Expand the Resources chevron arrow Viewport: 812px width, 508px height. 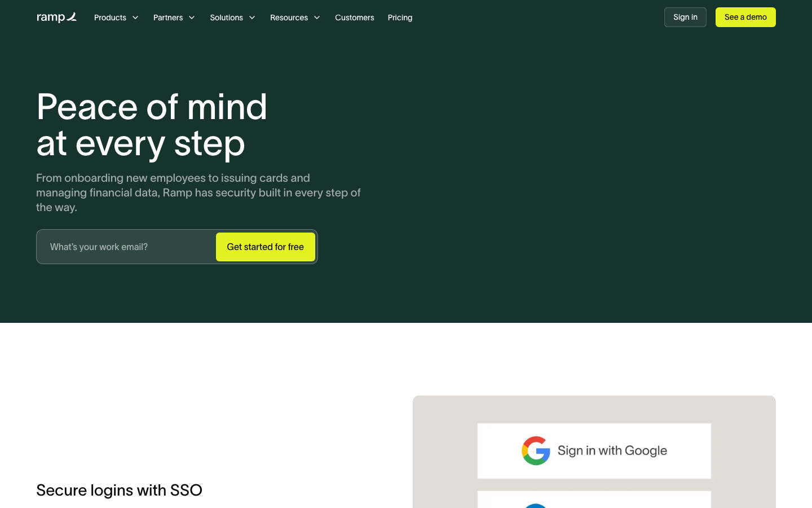pos(317,17)
